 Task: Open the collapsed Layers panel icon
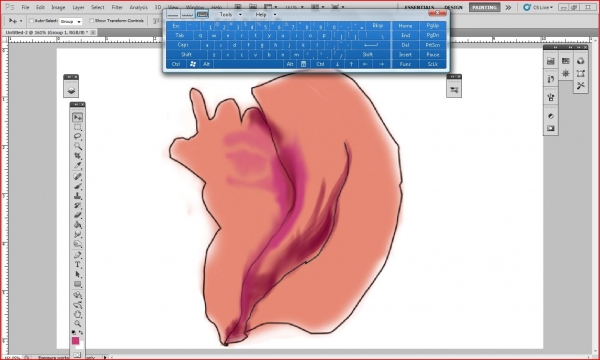pos(71,91)
